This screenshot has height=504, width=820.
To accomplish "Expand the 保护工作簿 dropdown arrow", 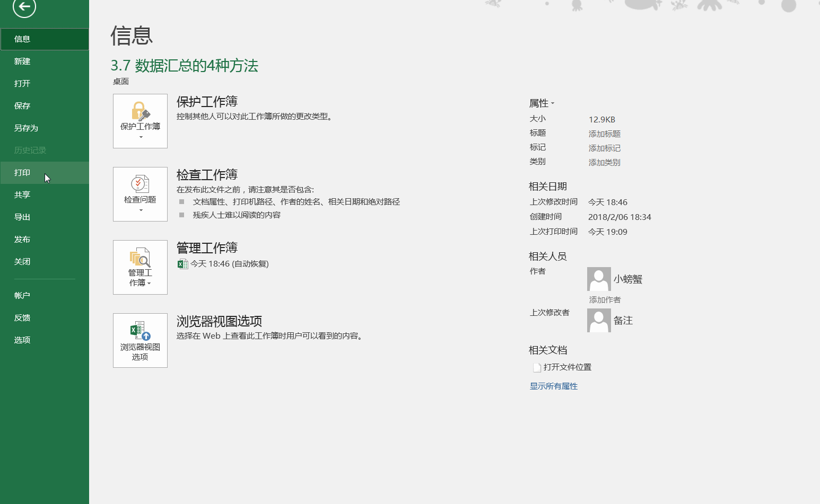I will tap(140, 137).
